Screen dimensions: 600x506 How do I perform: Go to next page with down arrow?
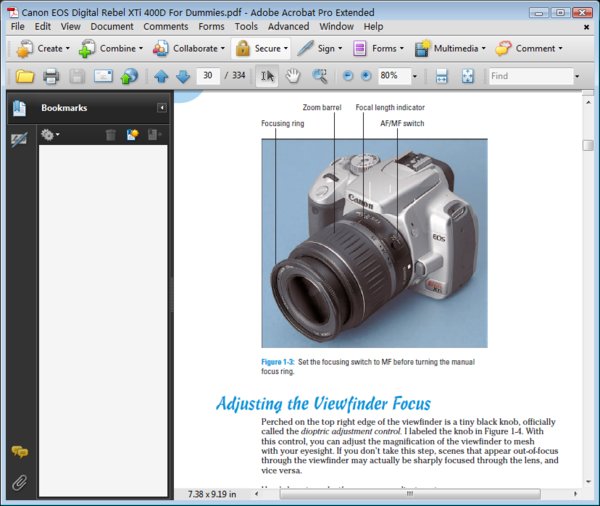point(183,76)
